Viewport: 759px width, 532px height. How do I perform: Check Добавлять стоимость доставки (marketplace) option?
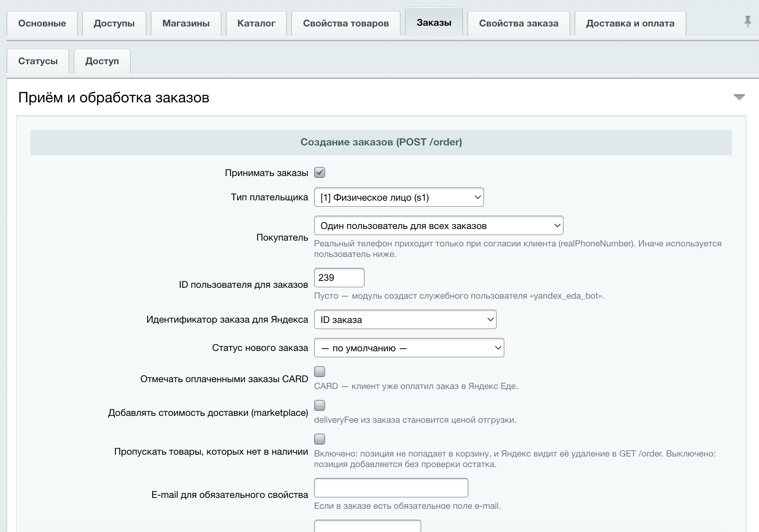(x=320, y=405)
